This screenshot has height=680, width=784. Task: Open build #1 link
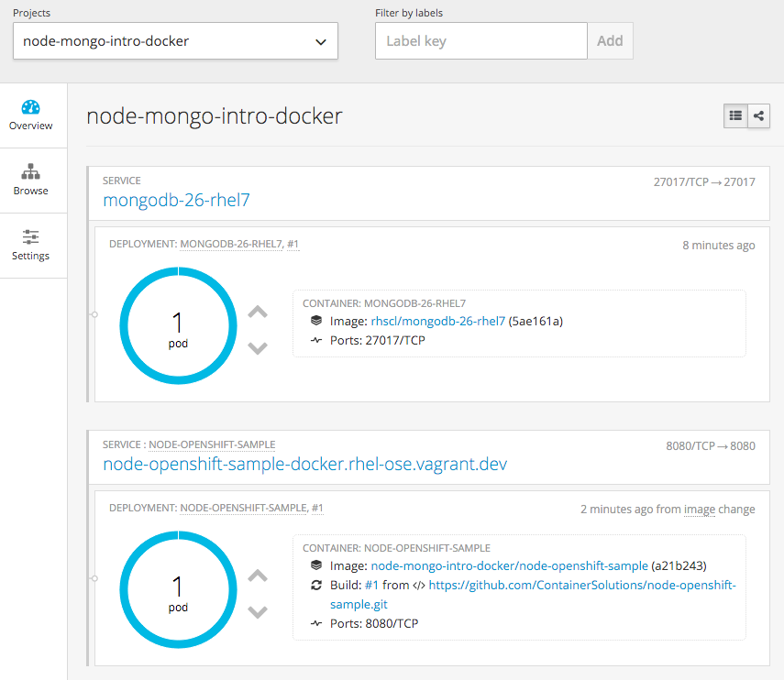tap(371, 585)
